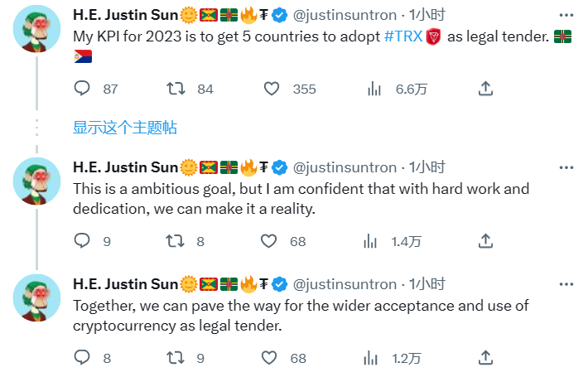The width and height of the screenshot is (588, 377).
Task: Retweet the KPI for 2023 tweet
Action: pos(176,89)
